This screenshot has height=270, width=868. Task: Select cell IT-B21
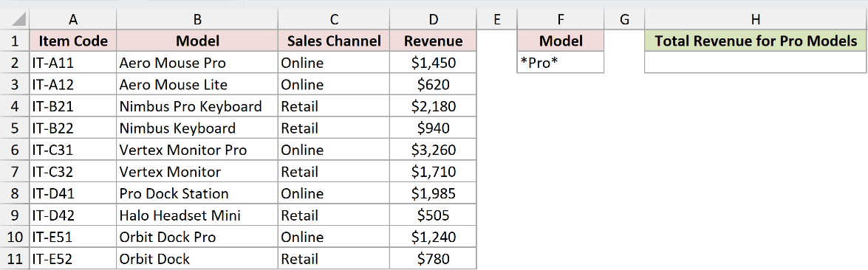tap(72, 106)
